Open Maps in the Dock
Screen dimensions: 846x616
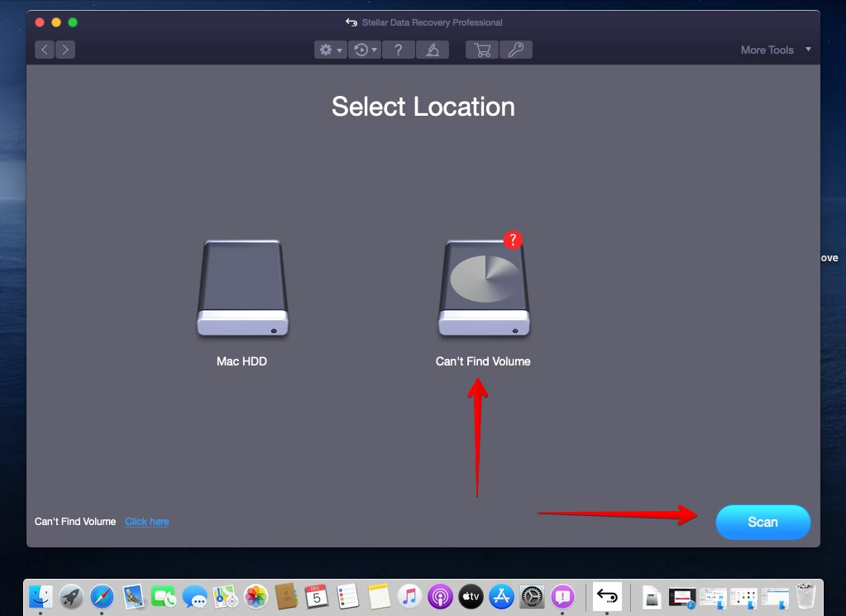tap(225, 597)
